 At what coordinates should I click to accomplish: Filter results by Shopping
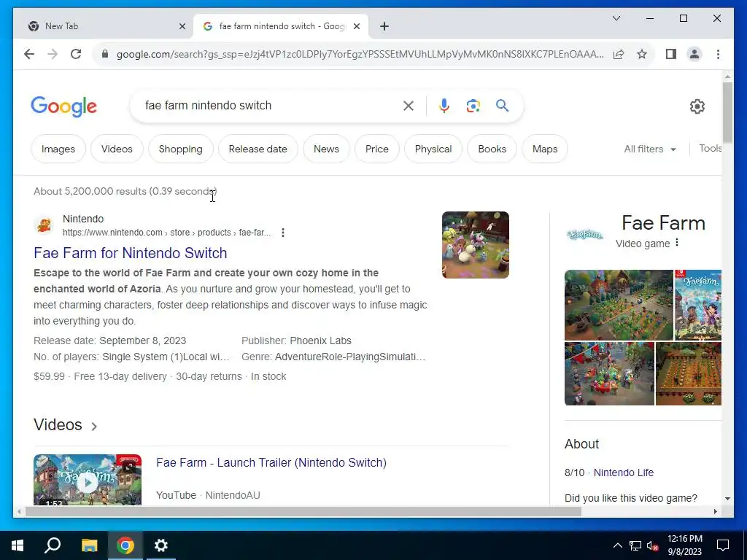(x=181, y=149)
